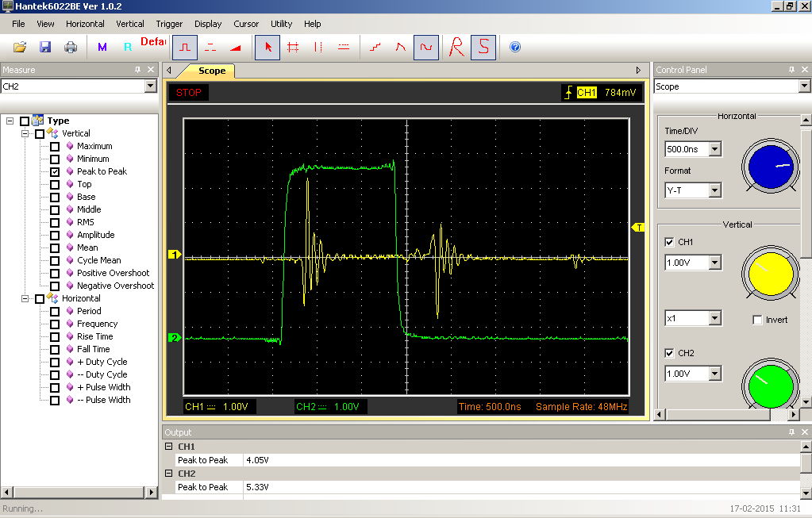Click the cyan R reference toolbar icon
This screenshot has width=812, height=518.
pyautogui.click(x=127, y=47)
